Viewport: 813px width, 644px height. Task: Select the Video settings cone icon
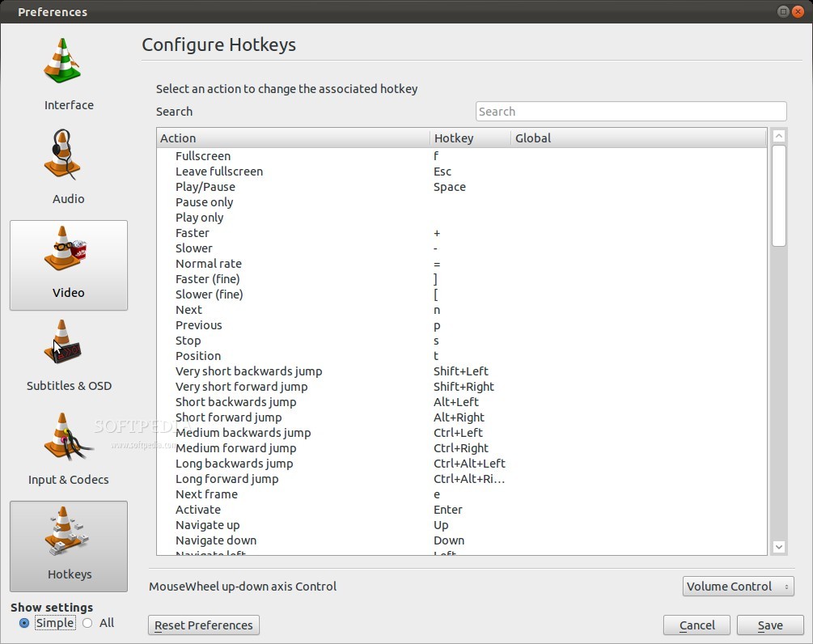pyautogui.click(x=68, y=251)
